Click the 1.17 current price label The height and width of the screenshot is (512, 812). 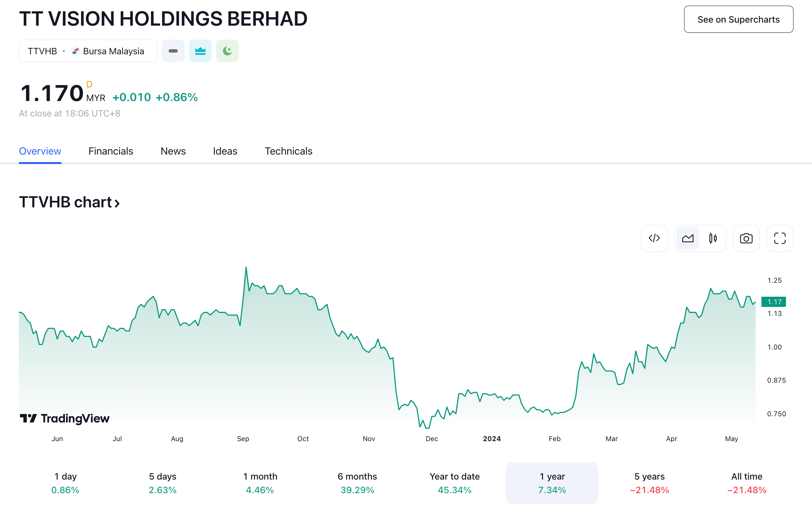pyautogui.click(x=774, y=302)
